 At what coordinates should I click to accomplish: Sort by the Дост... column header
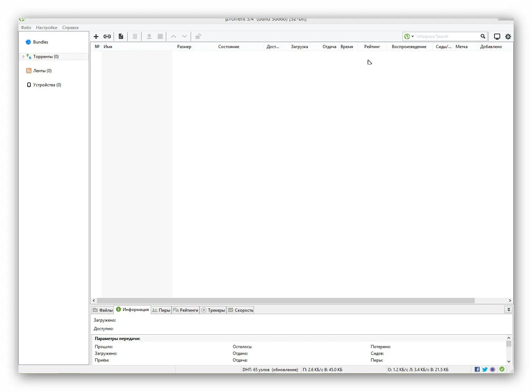273,47
